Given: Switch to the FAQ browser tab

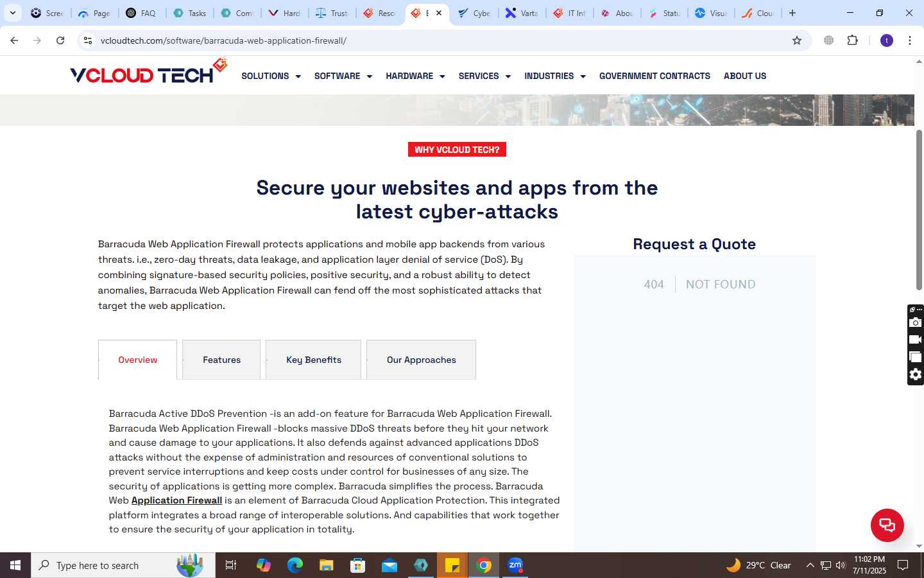Looking at the screenshot, I should pos(142,13).
